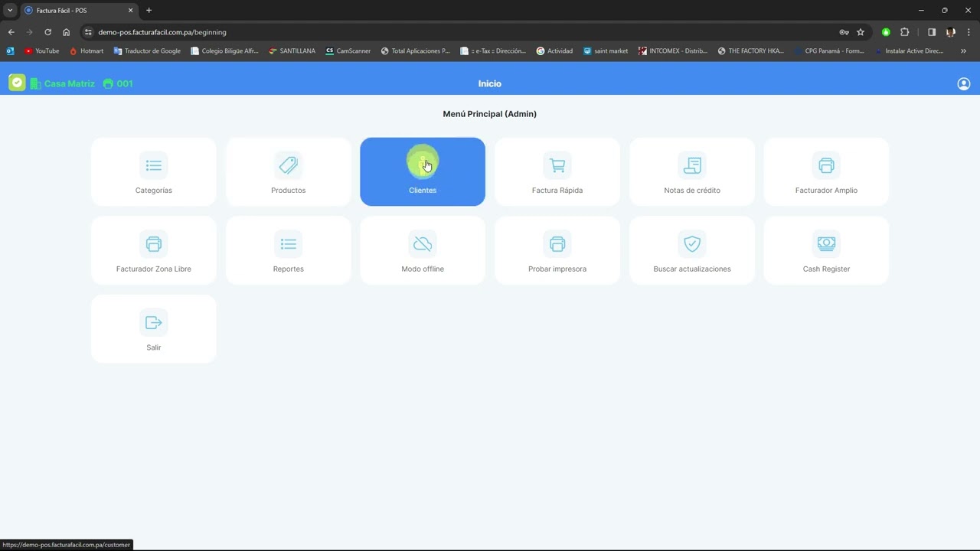980x551 pixels.
Task: Open the browser extensions puzzle icon
Action: (x=904, y=32)
